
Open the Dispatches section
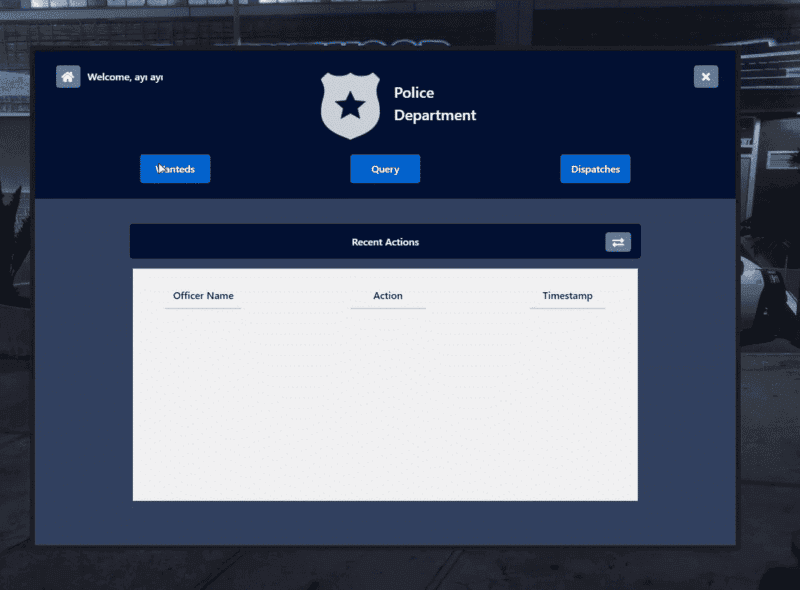pos(595,169)
